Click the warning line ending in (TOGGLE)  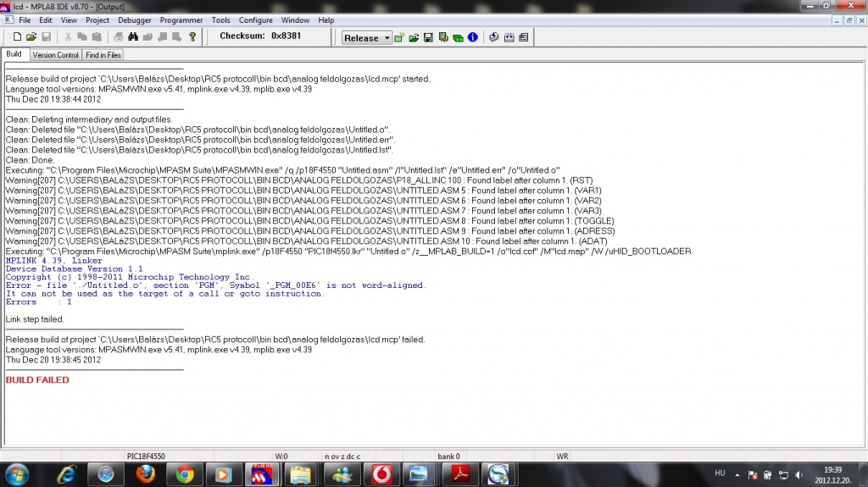[x=310, y=221]
